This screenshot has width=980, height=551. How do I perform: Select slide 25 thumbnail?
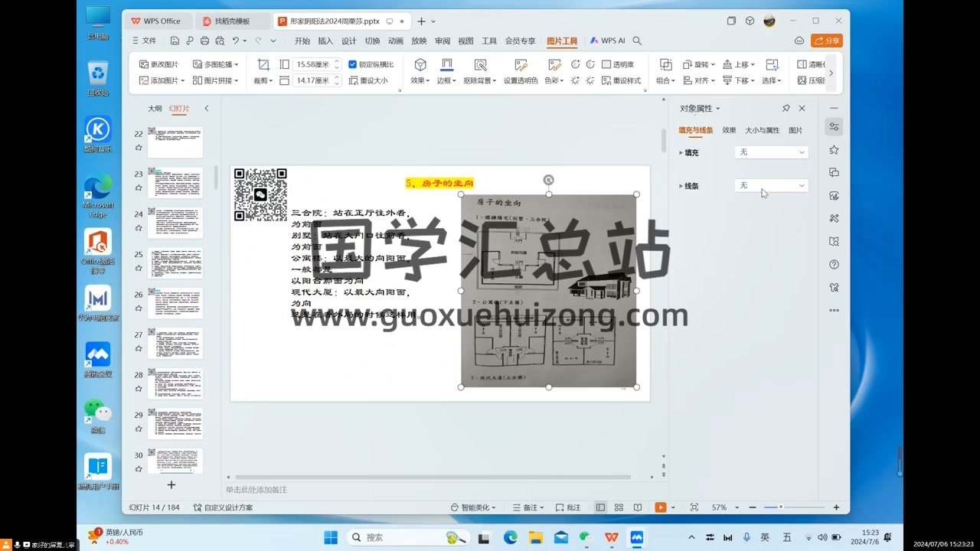click(x=175, y=262)
